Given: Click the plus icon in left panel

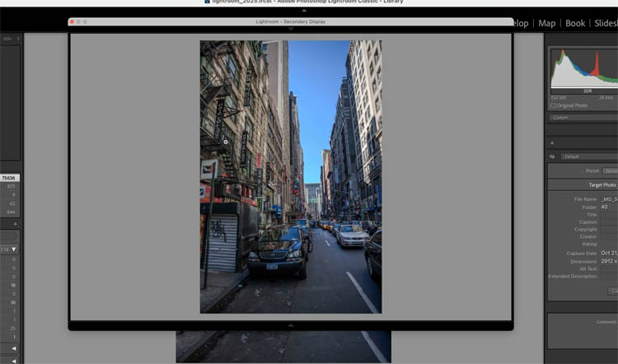Looking at the screenshot, I should [14, 223].
